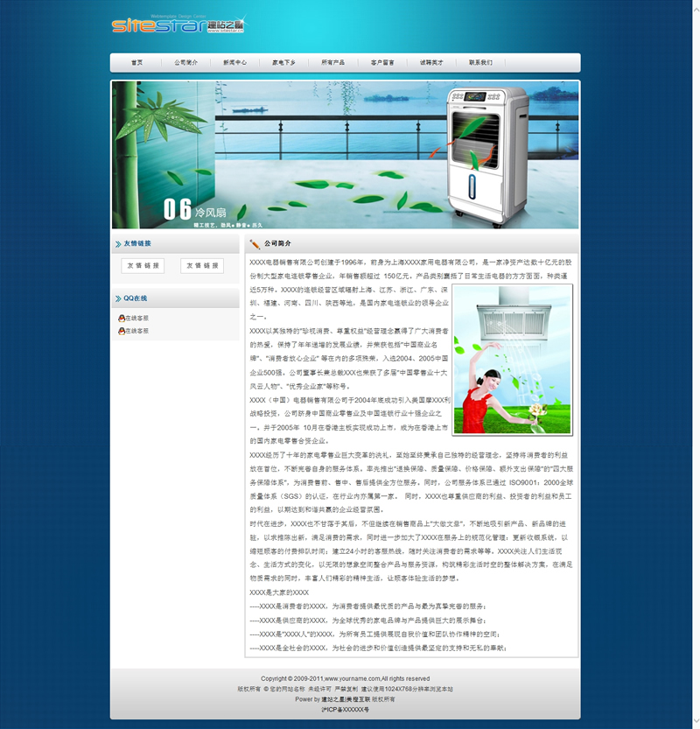Viewport: 700px width, 729px height.
Task: Click the woman in red dress photo
Action: pos(512,360)
